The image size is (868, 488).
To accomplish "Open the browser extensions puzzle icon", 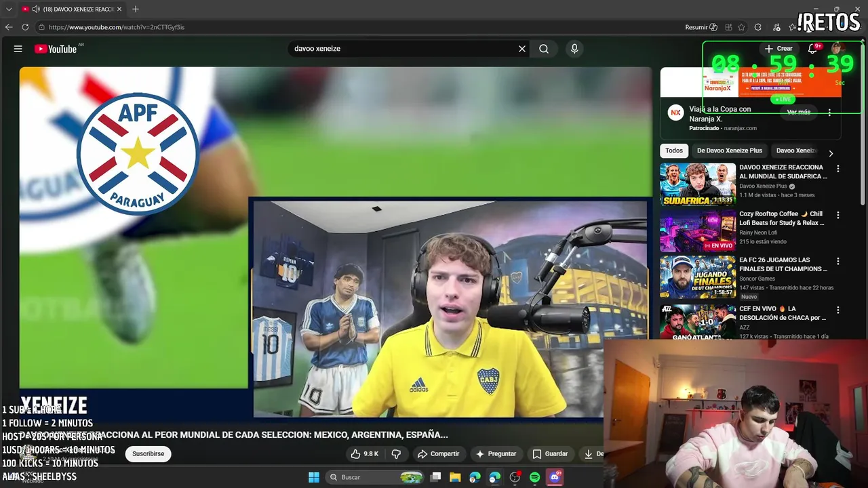I will [x=757, y=27].
